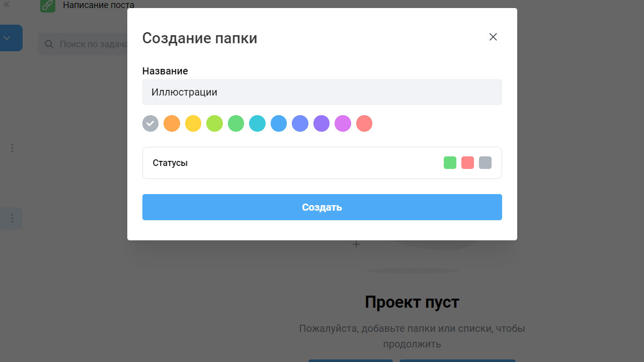Pick the pink-violet folder color
This screenshot has height=362, width=644.
click(x=343, y=124)
